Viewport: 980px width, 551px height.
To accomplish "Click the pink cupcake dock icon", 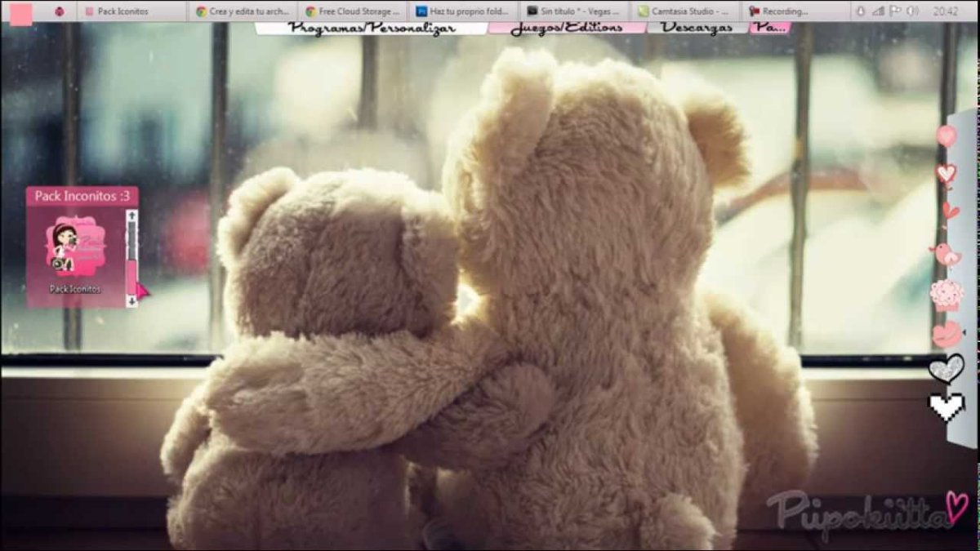I will click(947, 295).
